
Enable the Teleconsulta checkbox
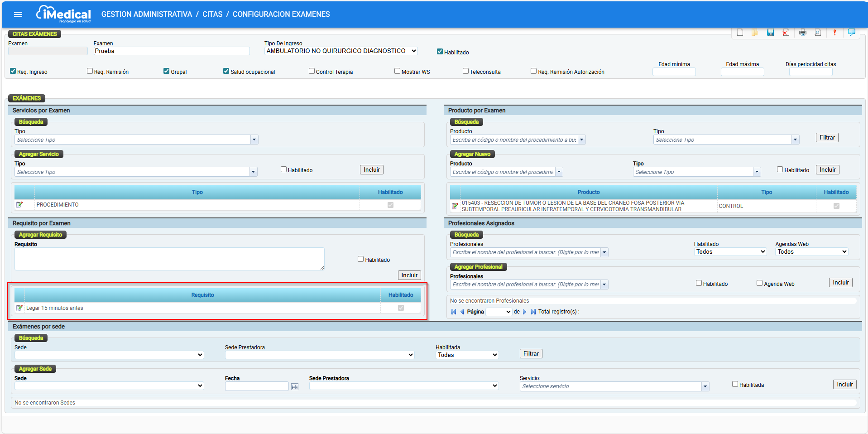(465, 71)
